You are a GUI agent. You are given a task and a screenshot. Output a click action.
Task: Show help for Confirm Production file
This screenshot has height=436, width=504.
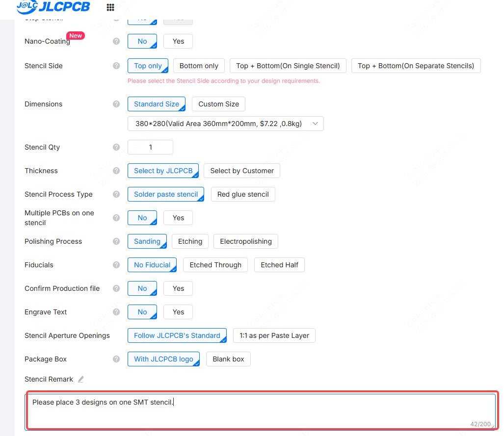click(x=116, y=288)
